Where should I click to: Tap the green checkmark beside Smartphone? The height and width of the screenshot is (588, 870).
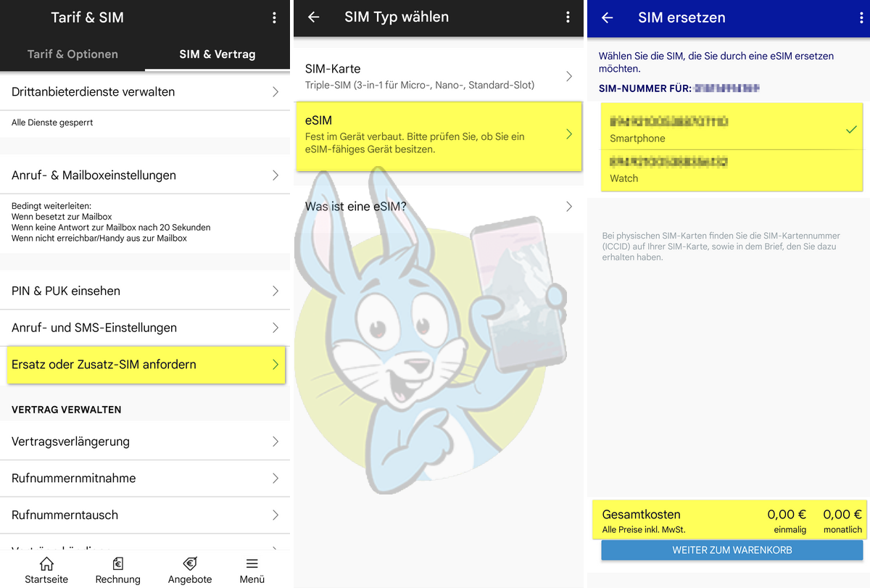pos(851,129)
